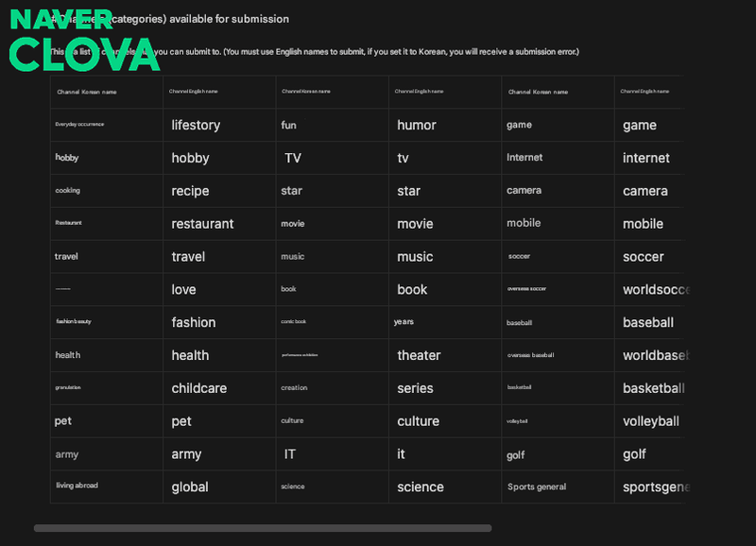Click the horizontal scrollbar below the table
Image resolution: width=756 pixels, height=546 pixels.
[x=263, y=528]
